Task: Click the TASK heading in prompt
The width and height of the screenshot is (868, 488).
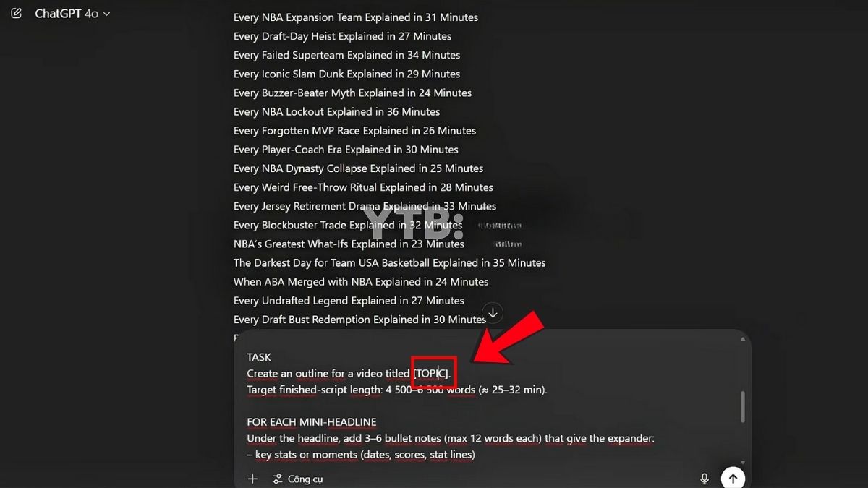Action: [259, 357]
